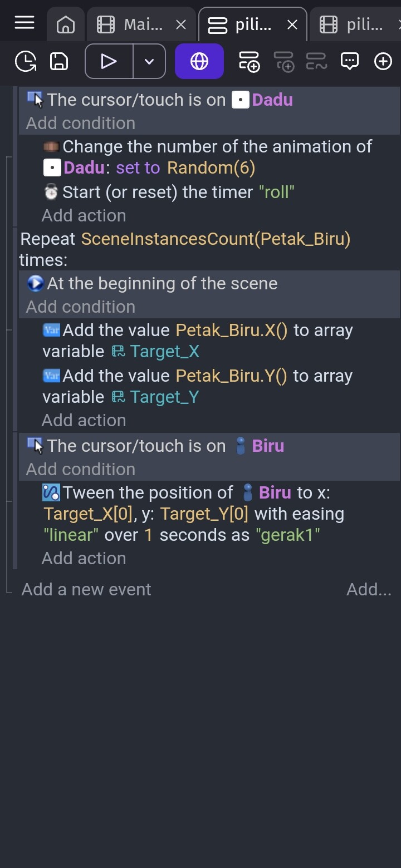Viewport: 401px width, 868px height.
Task: Edit the Repeat SceneInstancesCount expression
Action: (x=216, y=239)
